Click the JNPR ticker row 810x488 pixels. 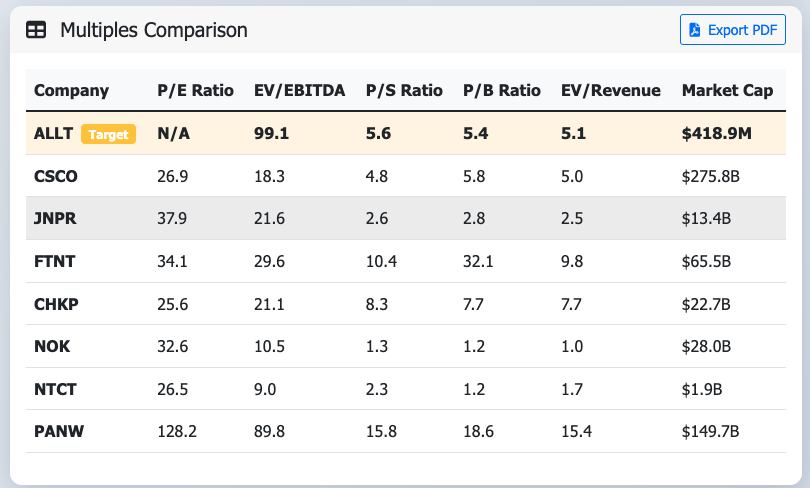(56, 219)
